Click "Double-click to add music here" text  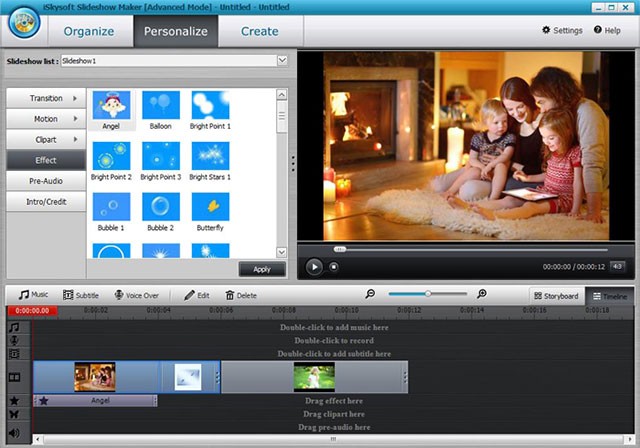coord(334,327)
